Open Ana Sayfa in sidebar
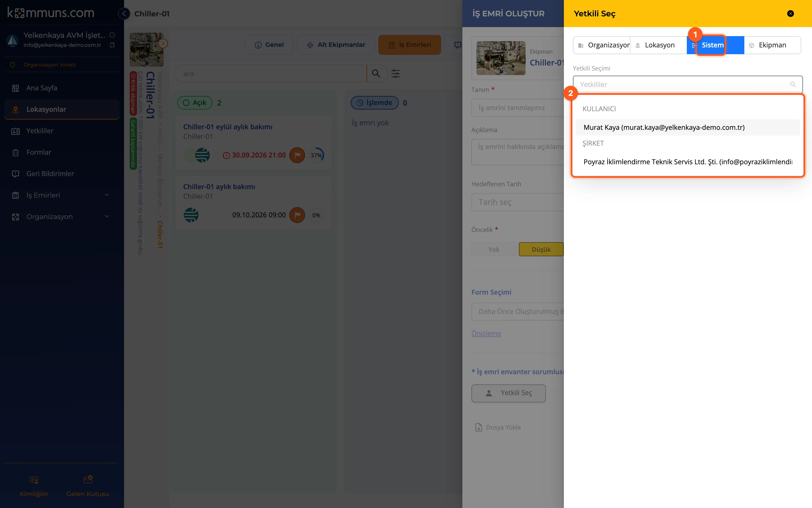812x508 pixels. tap(62, 88)
